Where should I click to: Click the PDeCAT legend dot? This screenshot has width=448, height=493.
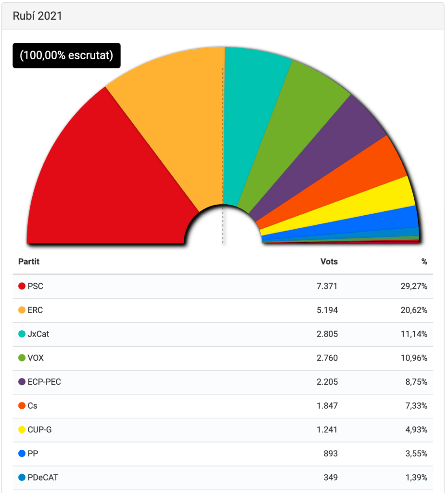(x=22, y=478)
